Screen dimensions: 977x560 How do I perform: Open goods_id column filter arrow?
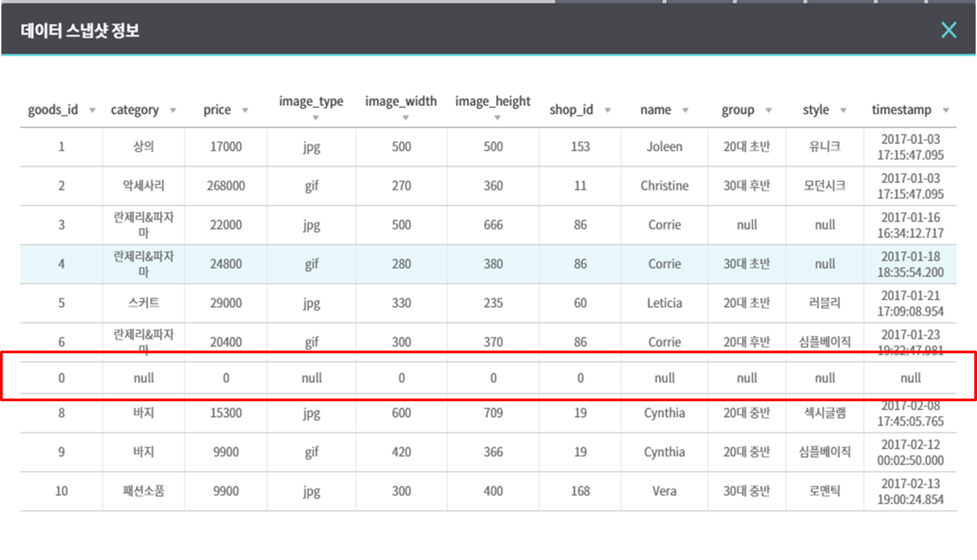pyautogui.click(x=93, y=110)
